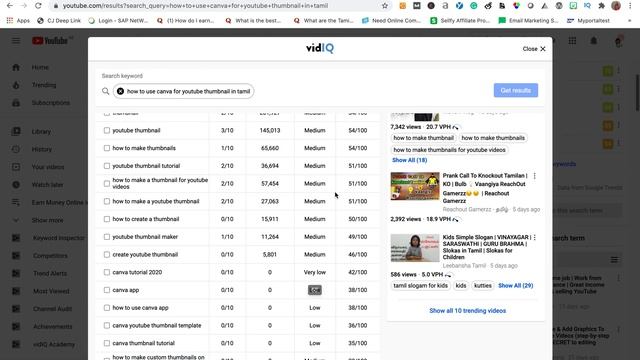Expand tags with Show All (29)
Image resolution: width=640 pixels, height=360 pixels.
coord(516,286)
